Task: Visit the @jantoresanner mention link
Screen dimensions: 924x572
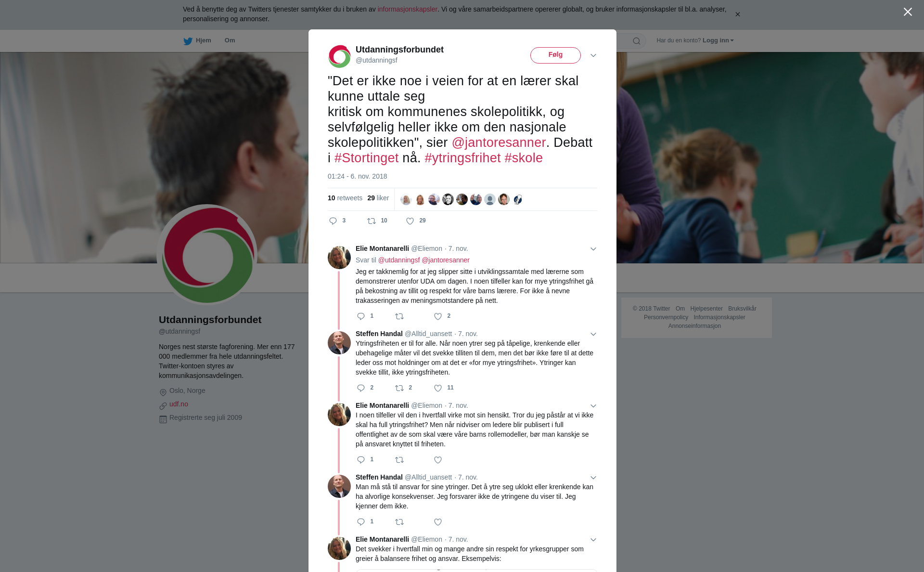Action: tap(499, 143)
